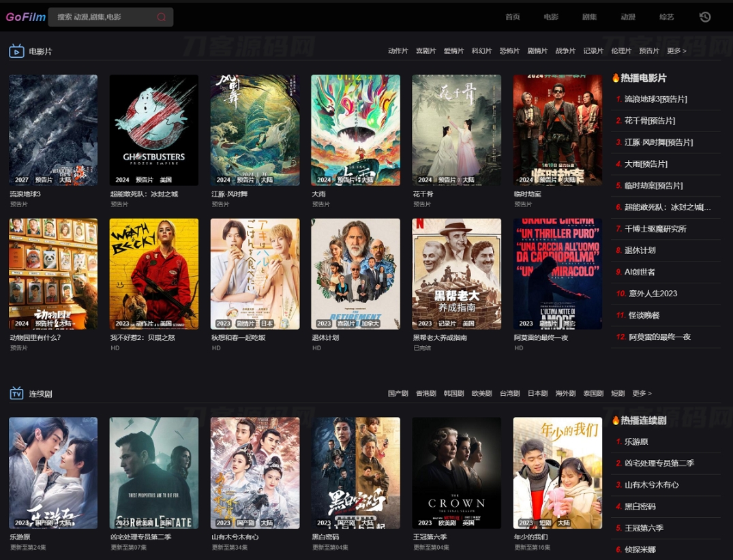Open the Wrath of Becky poster
The height and width of the screenshot is (560, 733).
[x=154, y=274]
